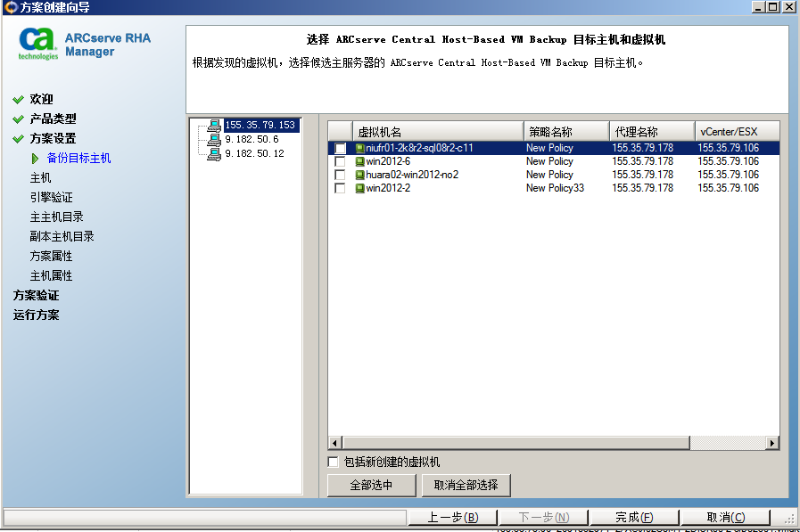Screen dimensions: 800x532
Task: Click proxy 155.35.79.178 in win2012-2 row
Action: (643, 188)
